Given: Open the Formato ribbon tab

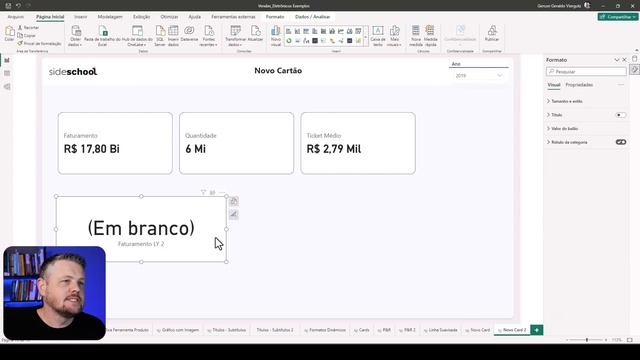Looking at the screenshot, I should (275, 17).
